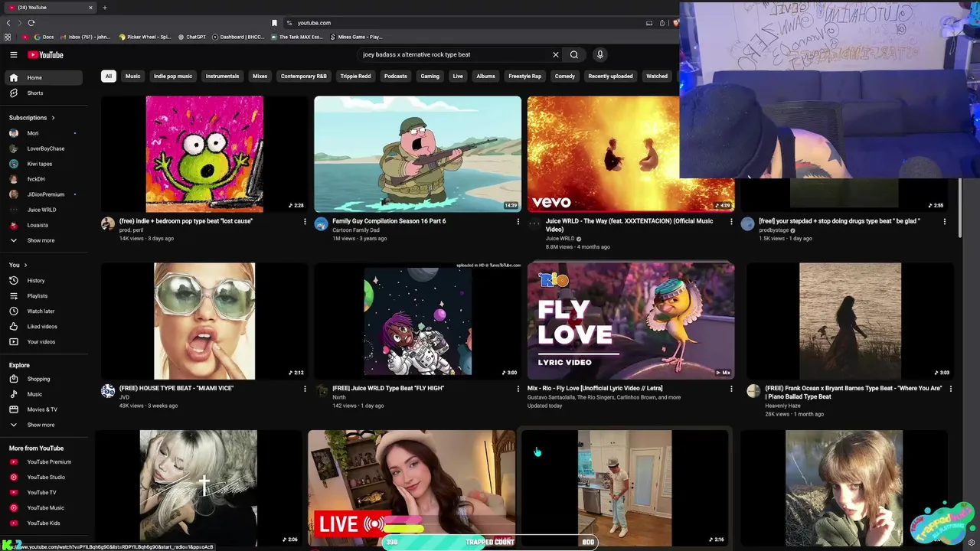Open options menu for Family Guy Compilation video
The height and width of the screenshot is (551, 980).
click(x=518, y=221)
